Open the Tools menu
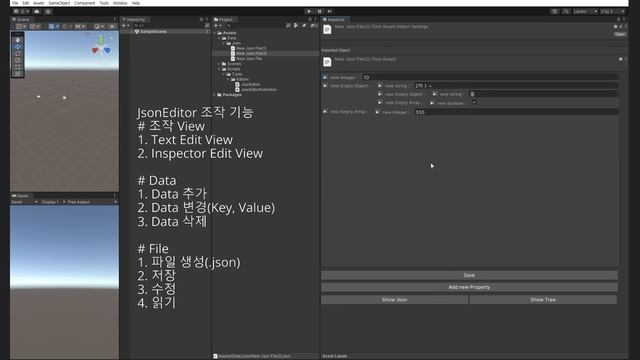Image resolution: width=640 pixels, height=360 pixels. point(104,3)
